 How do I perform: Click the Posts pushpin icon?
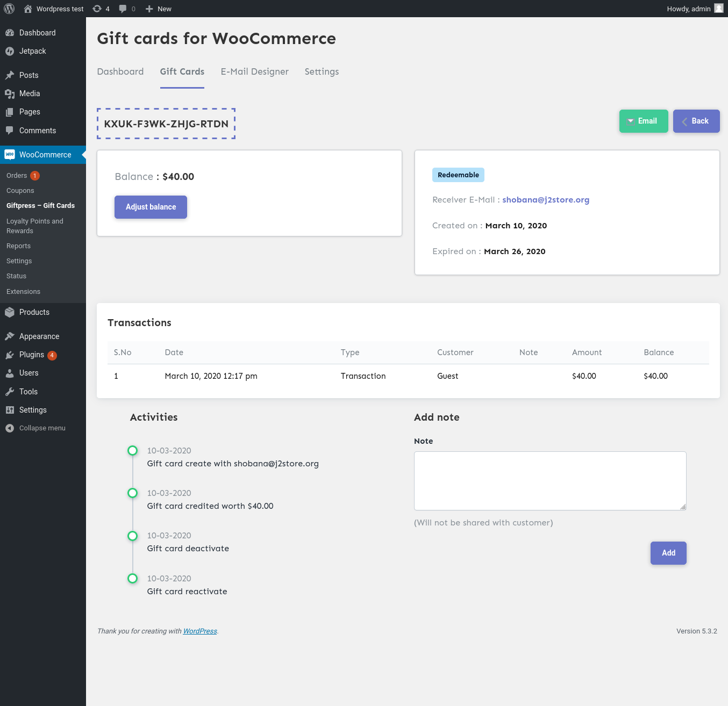point(10,75)
